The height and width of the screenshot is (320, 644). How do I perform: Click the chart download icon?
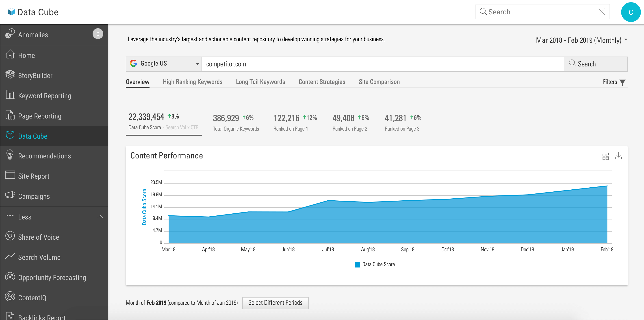pyautogui.click(x=618, y=156)
